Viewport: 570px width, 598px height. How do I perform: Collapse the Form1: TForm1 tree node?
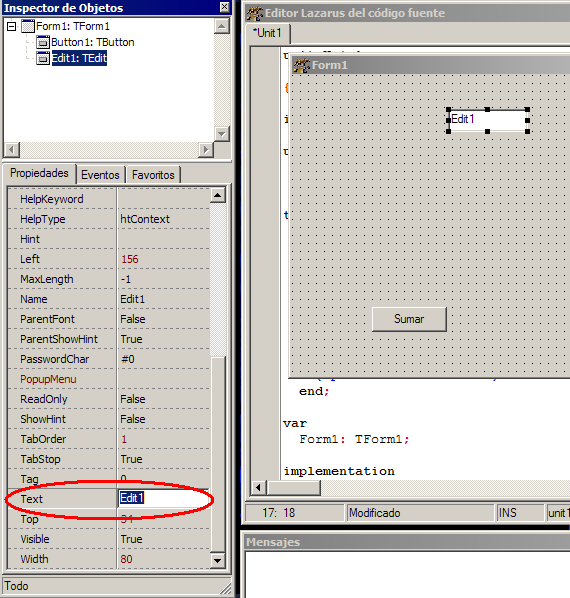(x=12, y=27)
